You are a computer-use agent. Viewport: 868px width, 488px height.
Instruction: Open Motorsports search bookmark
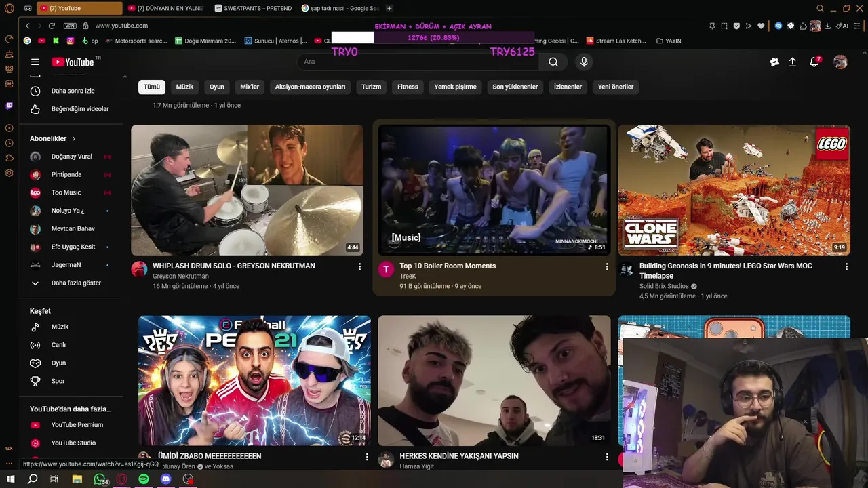(x=135, y=41)
